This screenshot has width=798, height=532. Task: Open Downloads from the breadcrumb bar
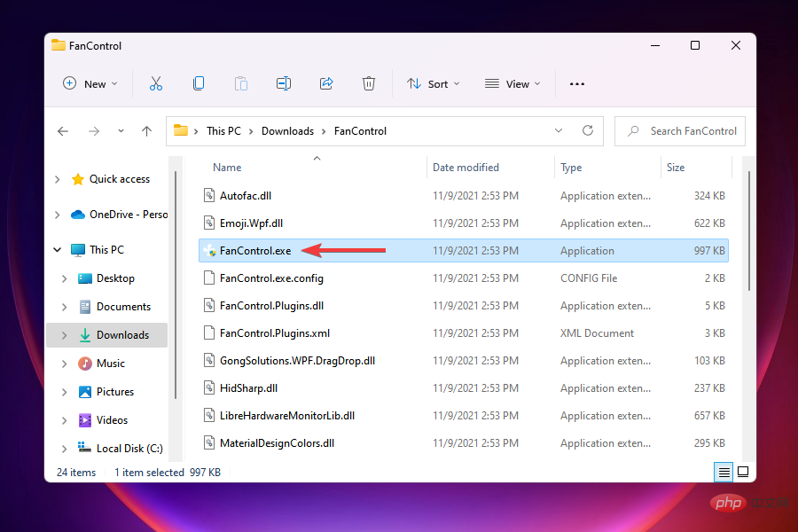click(x=287, y=130)
